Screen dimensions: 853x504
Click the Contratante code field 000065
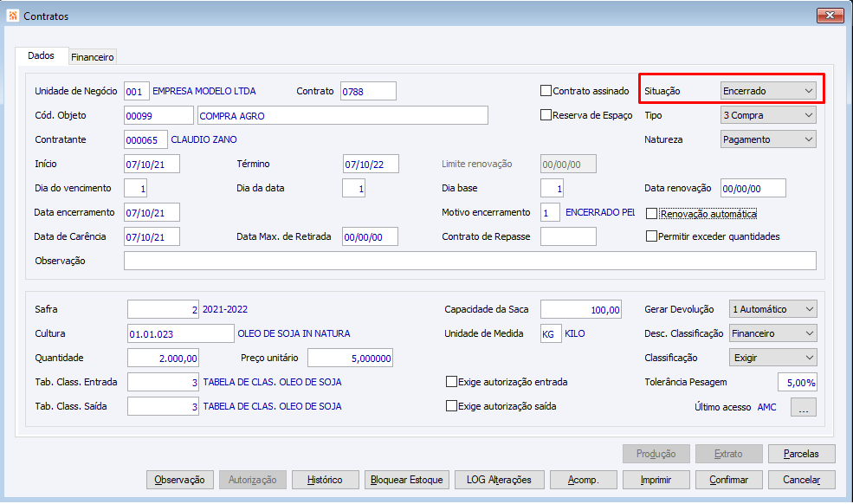[x=145, y=139]
